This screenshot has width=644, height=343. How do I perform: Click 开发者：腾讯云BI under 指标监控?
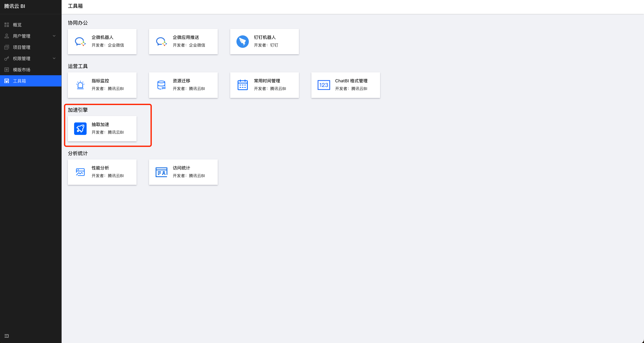(x=107, y=89)
